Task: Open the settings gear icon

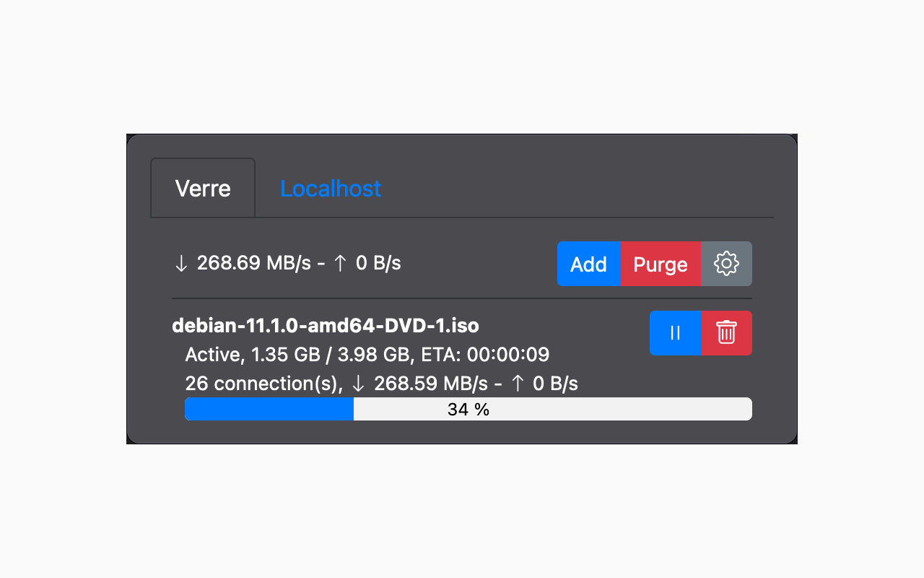Action: (726, 264)
